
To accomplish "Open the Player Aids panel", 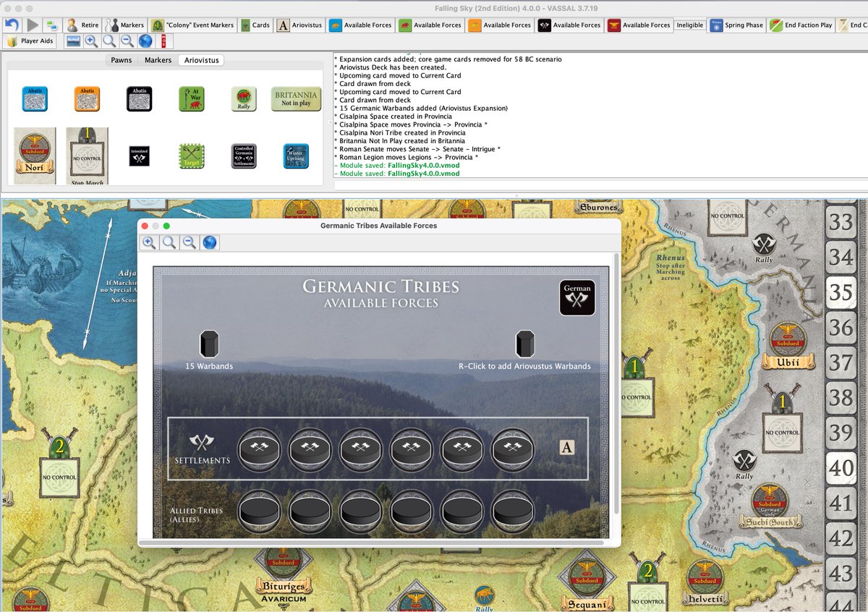I will point(30,41).
